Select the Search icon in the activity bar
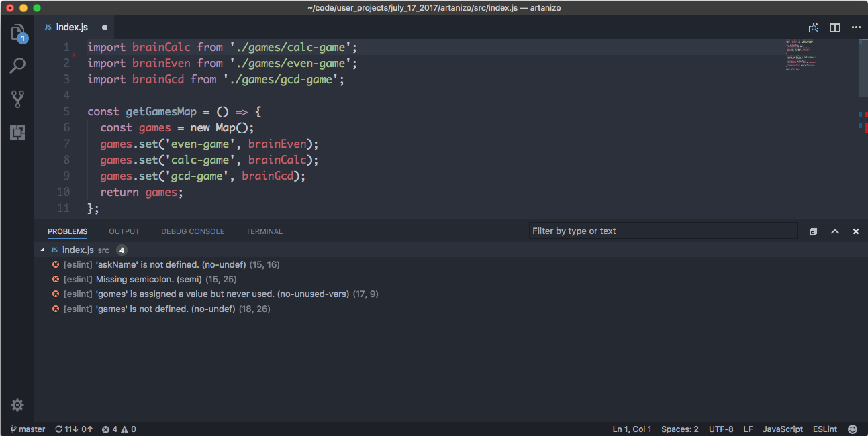868x436 pixels. [17, 65]
